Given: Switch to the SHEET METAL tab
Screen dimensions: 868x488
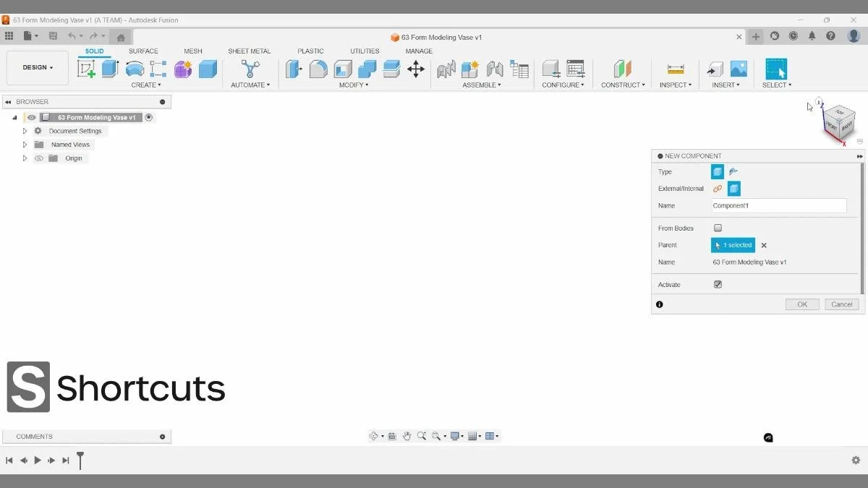Looking at the screenshot, I should (249, 51).
